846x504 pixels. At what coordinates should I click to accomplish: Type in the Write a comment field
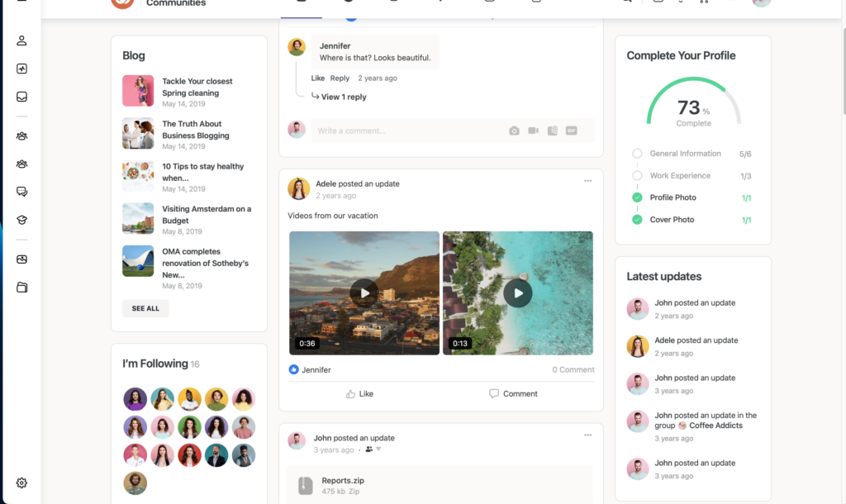405,131
